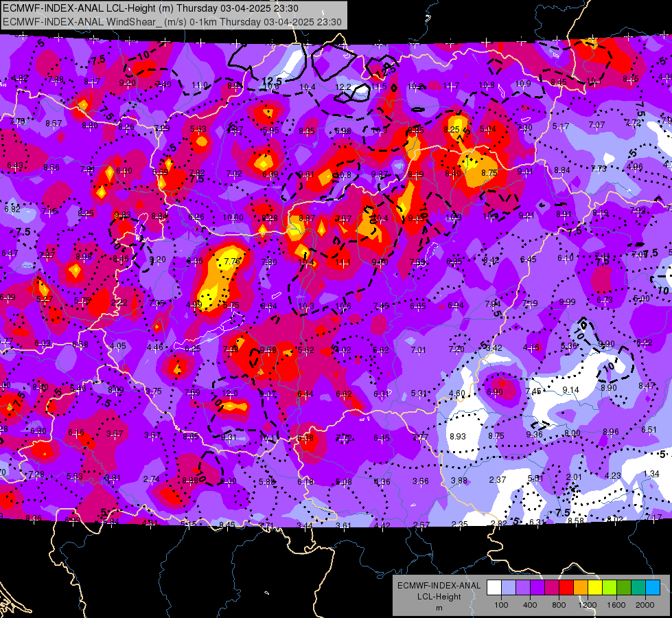Select the orange legend color swatch
672x618 pixels.
click(581, 588)
